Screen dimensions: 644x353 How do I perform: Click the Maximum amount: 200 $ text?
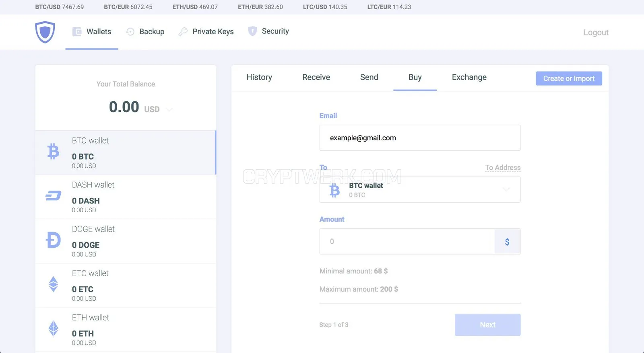[x=359, y=289]
